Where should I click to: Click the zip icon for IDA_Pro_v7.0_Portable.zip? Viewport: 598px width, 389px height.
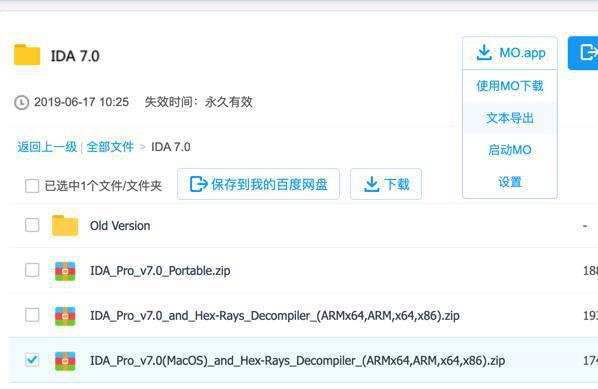coord(65,271)
